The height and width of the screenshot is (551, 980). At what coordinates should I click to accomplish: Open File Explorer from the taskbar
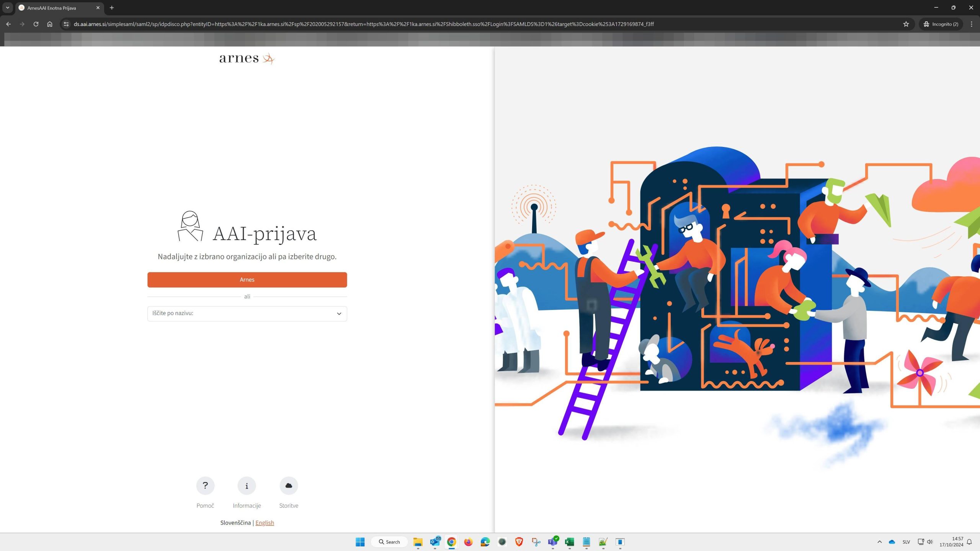point(418,542)
